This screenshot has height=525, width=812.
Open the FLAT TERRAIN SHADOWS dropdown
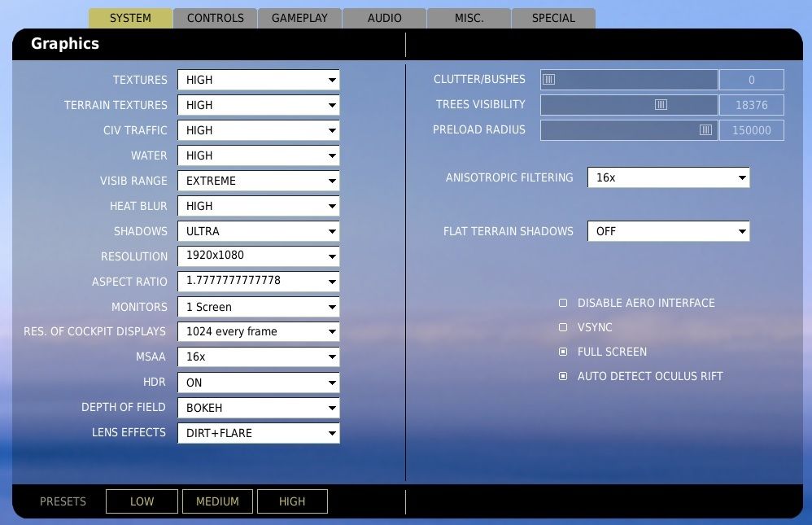point(668,231)
